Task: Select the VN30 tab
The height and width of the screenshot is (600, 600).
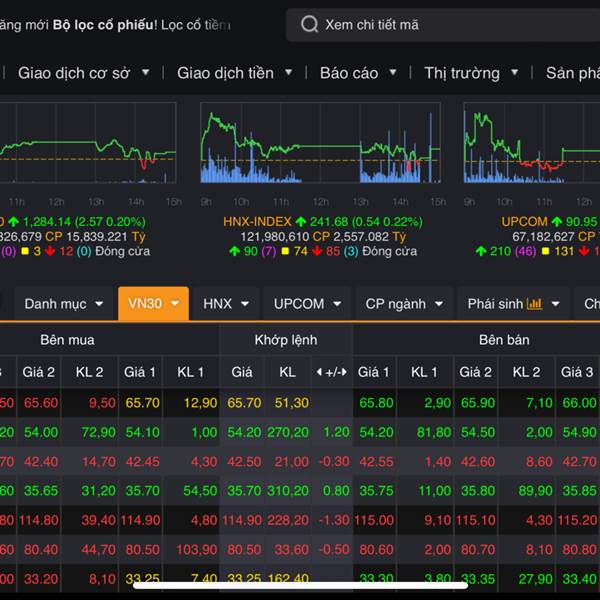Action: click(x=152, y=303)
